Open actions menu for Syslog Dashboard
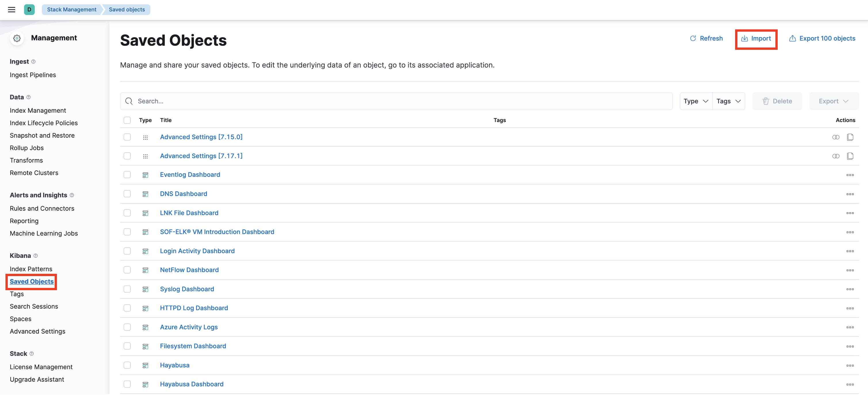The height and width of the screenshot is (395, 868). 850,289
